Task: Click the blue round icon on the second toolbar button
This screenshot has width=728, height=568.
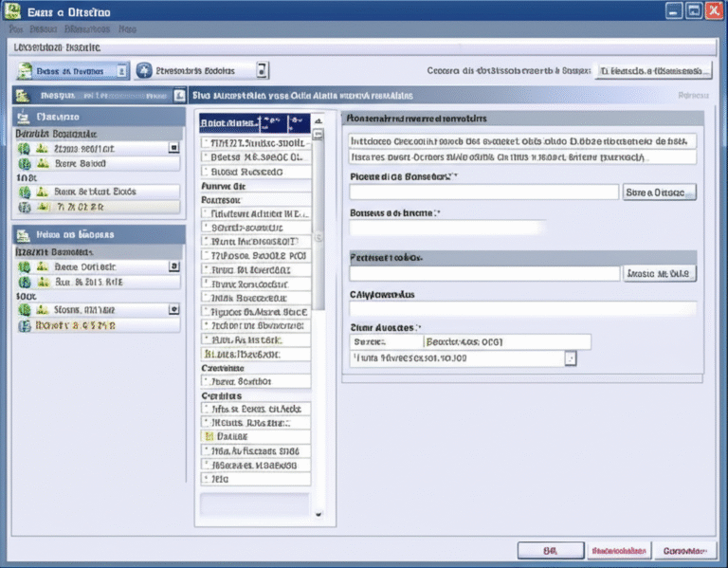Action: (144, 70)
